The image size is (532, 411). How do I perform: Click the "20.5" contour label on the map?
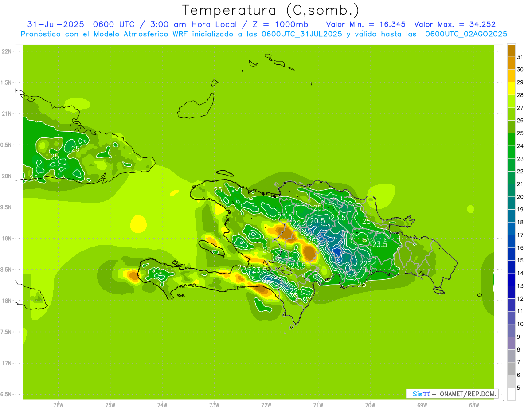317,221
